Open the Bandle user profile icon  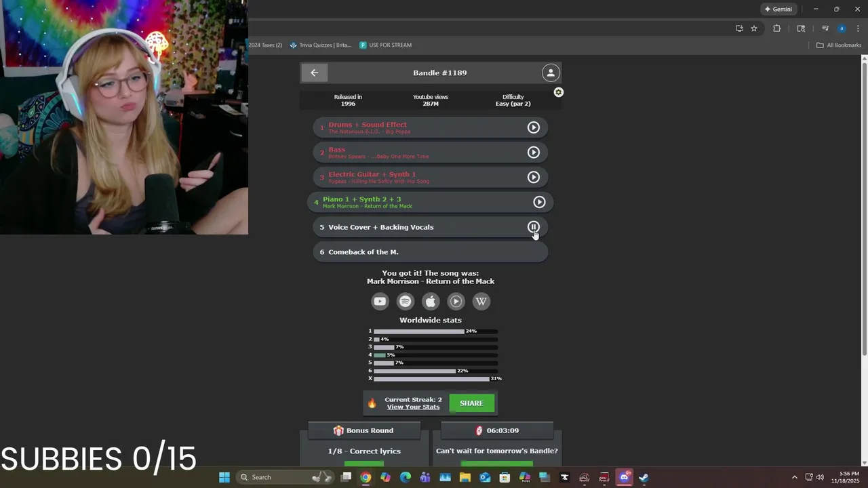(x=551, y=73)
